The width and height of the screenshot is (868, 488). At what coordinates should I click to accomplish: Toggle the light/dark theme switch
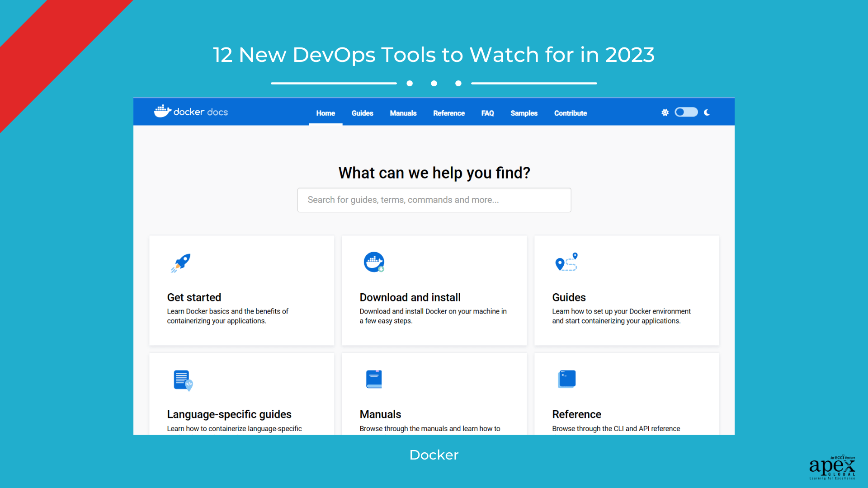(x=686, y=112)
